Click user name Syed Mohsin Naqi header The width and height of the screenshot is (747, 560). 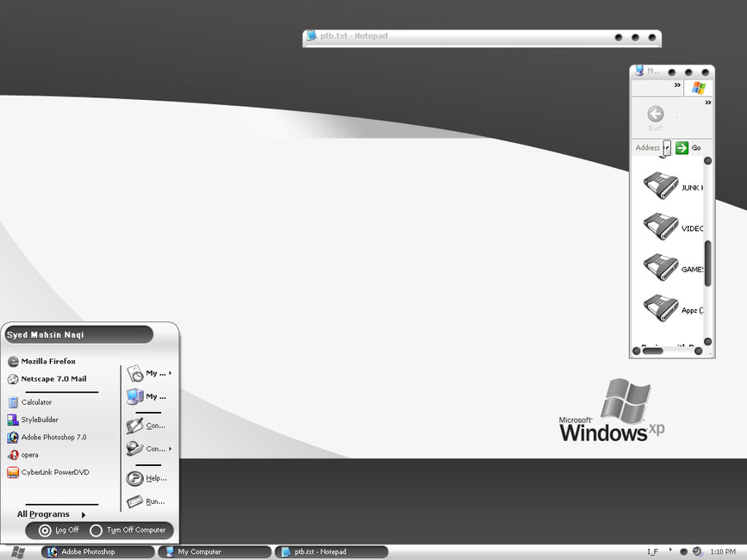78,335
